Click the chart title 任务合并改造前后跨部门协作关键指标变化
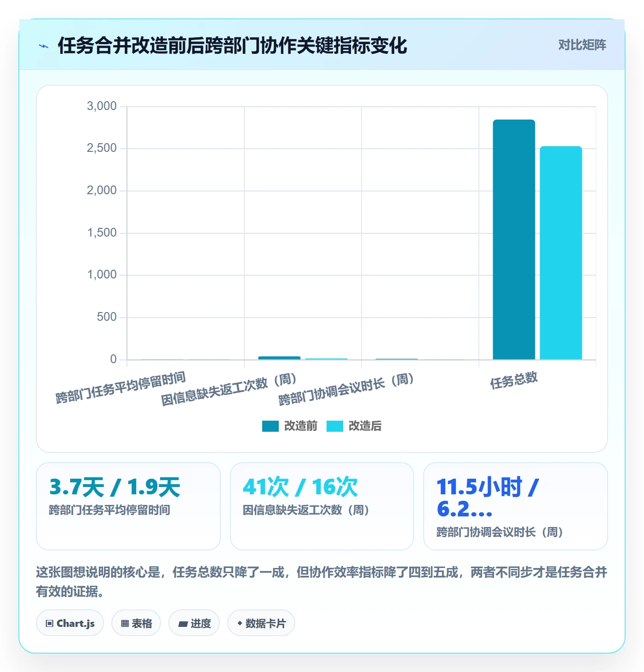This screenshot has width=644, height=672. pyautogui.click(x=232, y=46)
